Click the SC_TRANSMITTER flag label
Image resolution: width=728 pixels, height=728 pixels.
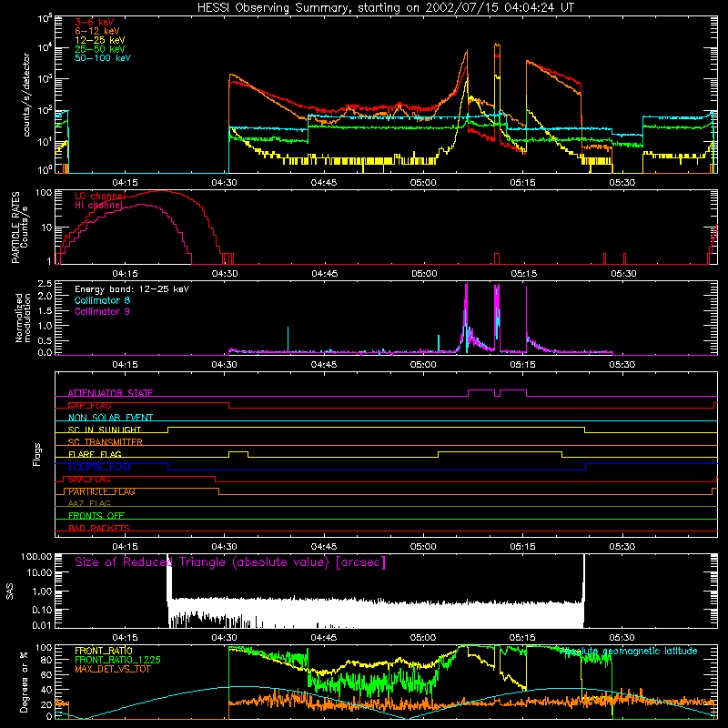point(106,442)
